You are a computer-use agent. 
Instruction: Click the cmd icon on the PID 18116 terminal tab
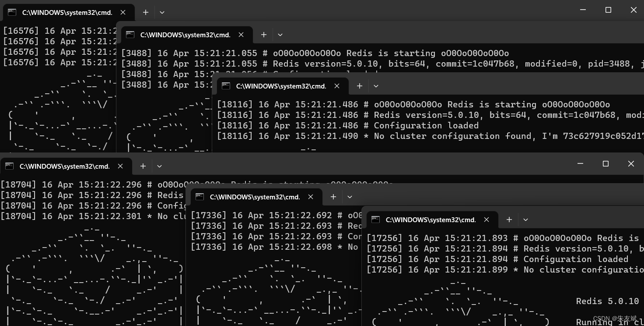pyautogui.click(x=226, y=86)
